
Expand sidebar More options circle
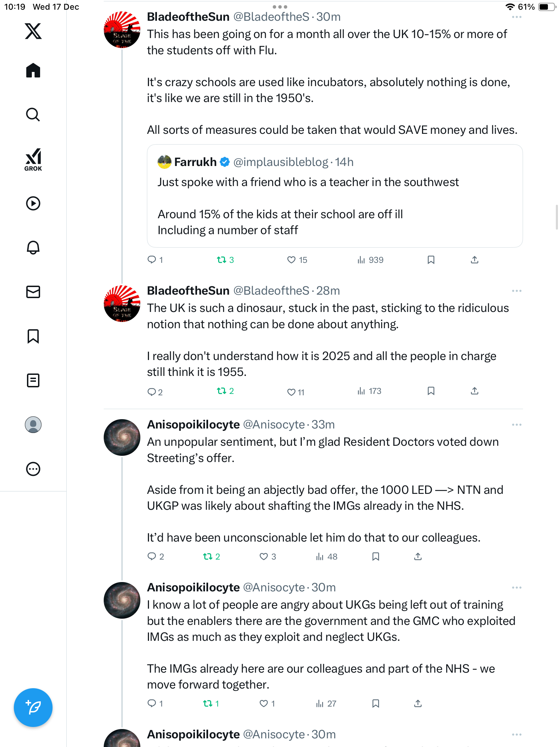click(33, 469)
